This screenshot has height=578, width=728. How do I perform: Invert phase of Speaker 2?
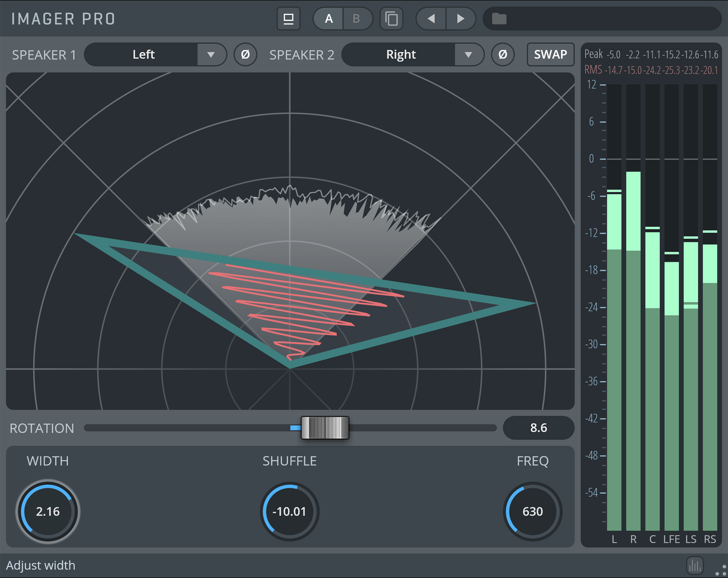[x=502, y=55]
